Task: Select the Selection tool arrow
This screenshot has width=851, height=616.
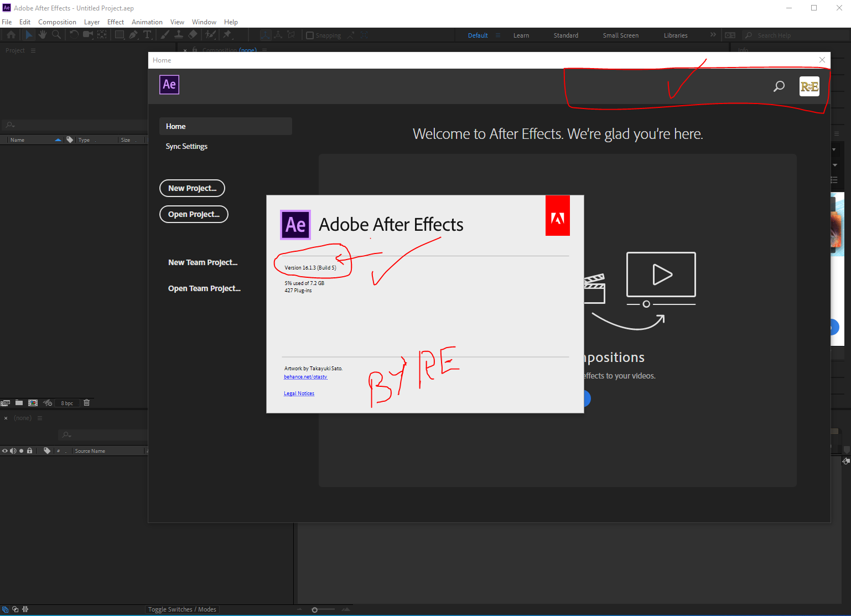Action: pos(29,35)
